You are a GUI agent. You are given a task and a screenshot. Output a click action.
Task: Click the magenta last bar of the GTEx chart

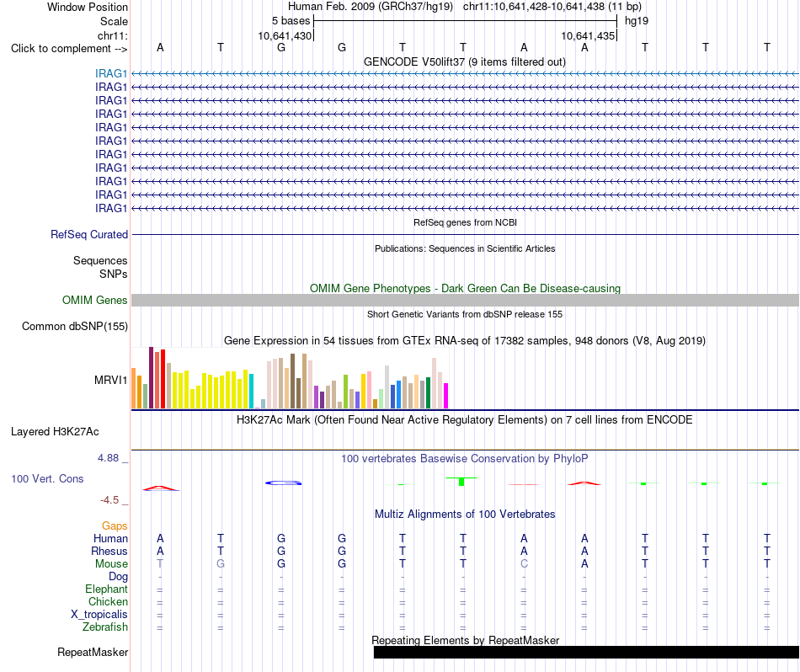click(445, 396)
